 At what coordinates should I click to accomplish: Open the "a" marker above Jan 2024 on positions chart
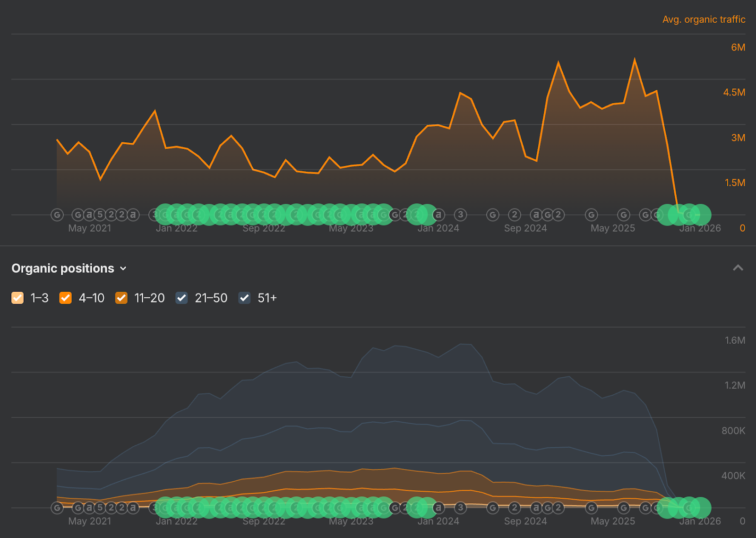(438, 508)
